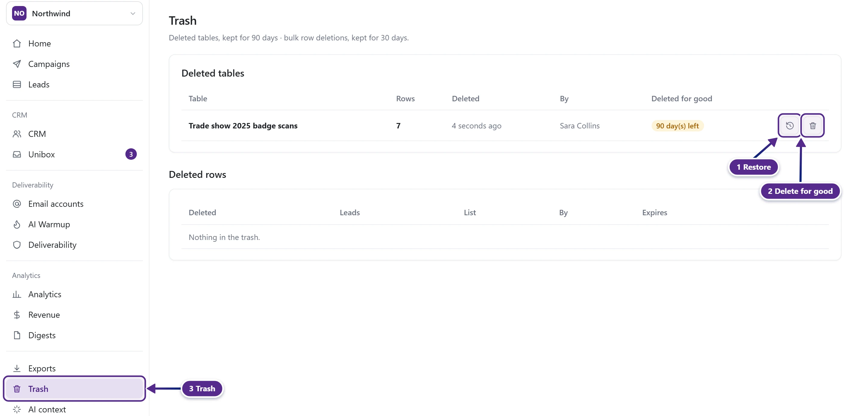Click the AI Warmup flame icon
This screenshot has height=416, width=868.
(17, 225)
